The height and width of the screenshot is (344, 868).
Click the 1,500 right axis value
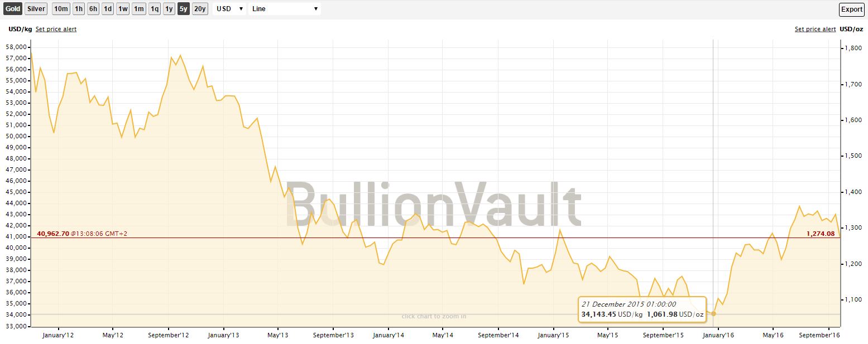point(855,156)
